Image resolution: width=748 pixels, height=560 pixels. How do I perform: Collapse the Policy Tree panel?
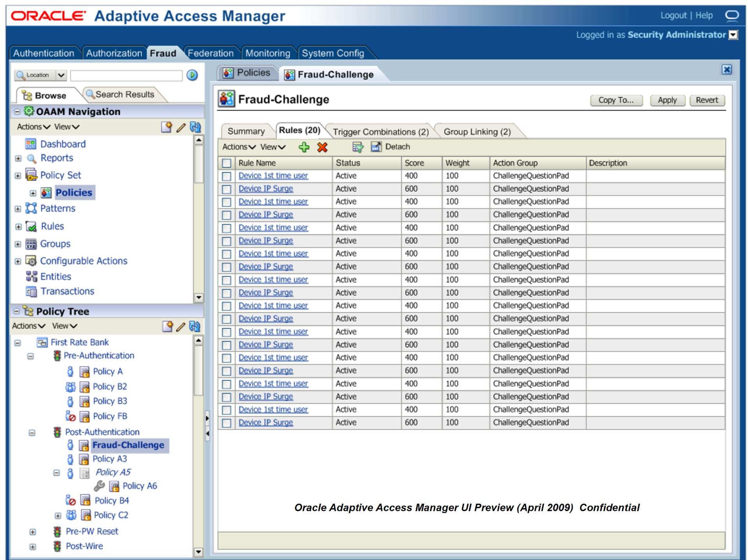click(16, 311)
